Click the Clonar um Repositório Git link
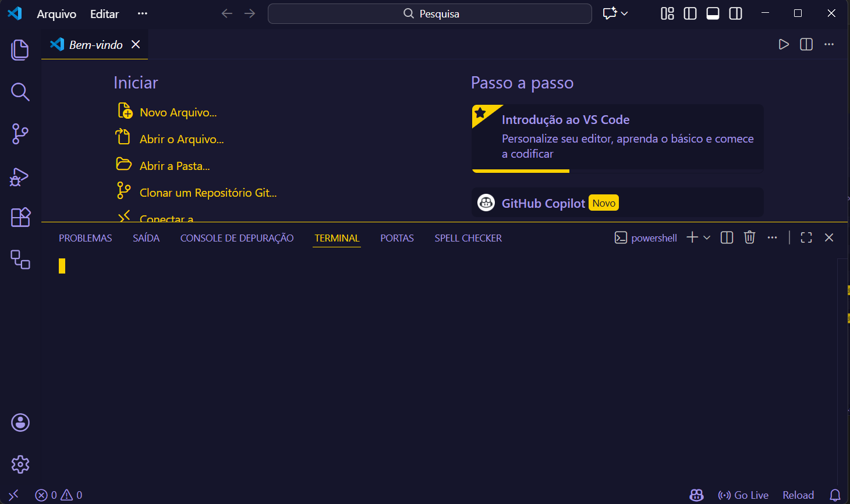The height and width of the screenshot is (504, 850). tap(208, 193)
